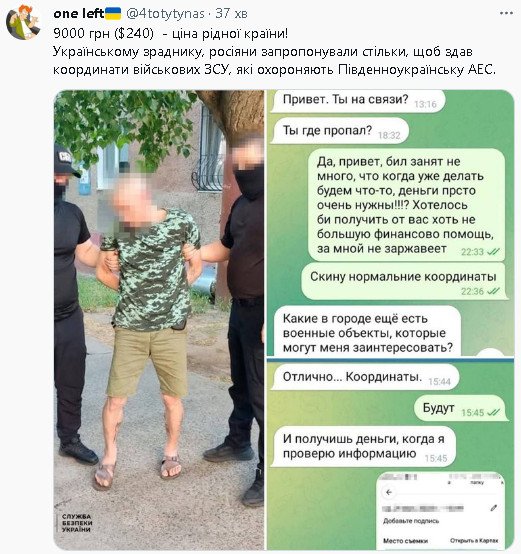The height and width of the screenshot is (554, 521).
Task: Open the one left display name profile
Action: click(x=78, y=13)
